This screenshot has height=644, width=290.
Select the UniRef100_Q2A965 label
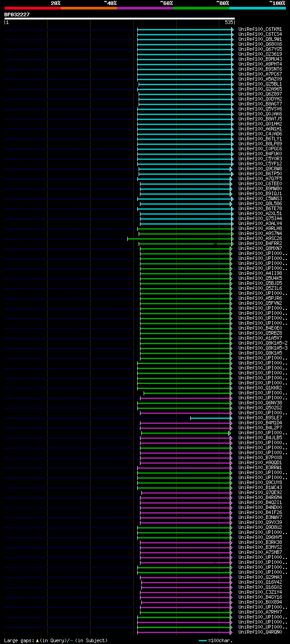[x=260, y=89]
